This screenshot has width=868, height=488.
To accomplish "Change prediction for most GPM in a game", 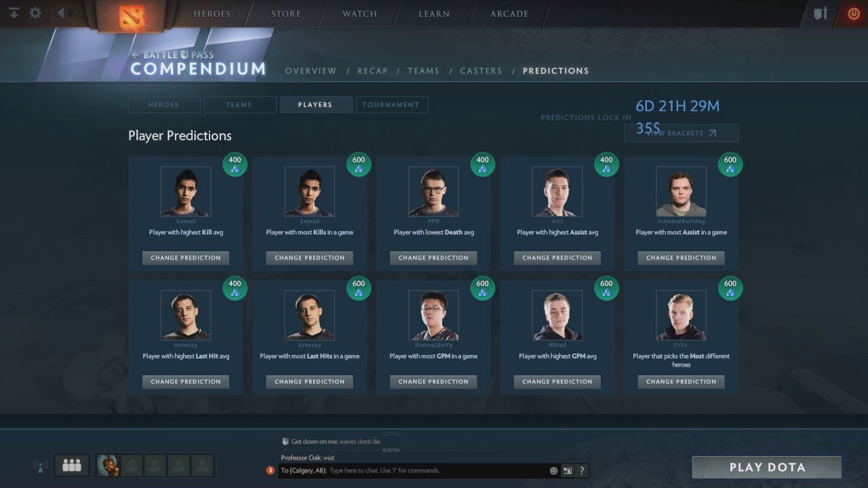I will pos(433,382).
